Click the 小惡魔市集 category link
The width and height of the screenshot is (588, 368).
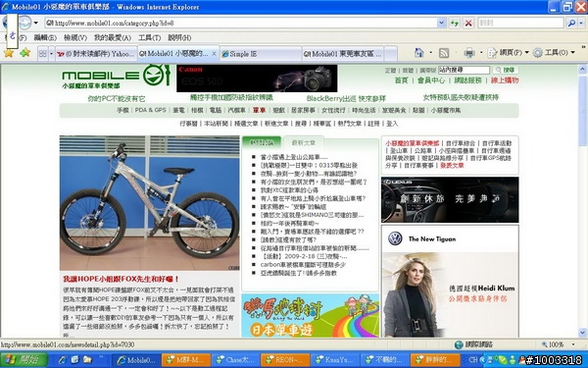(446, 110)
